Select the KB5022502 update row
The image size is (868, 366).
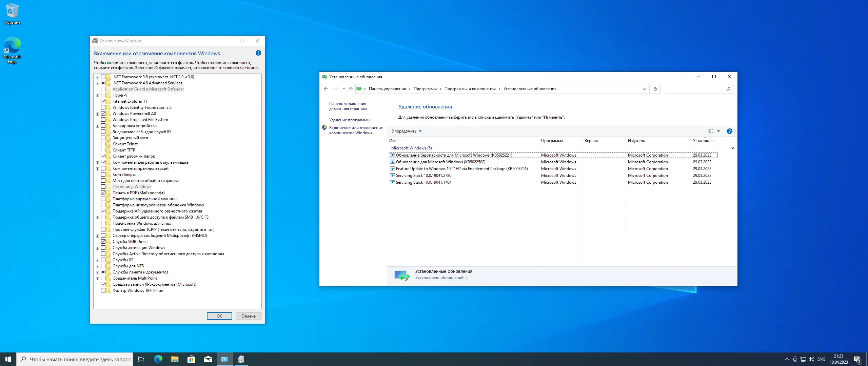[x=440, y=162]
